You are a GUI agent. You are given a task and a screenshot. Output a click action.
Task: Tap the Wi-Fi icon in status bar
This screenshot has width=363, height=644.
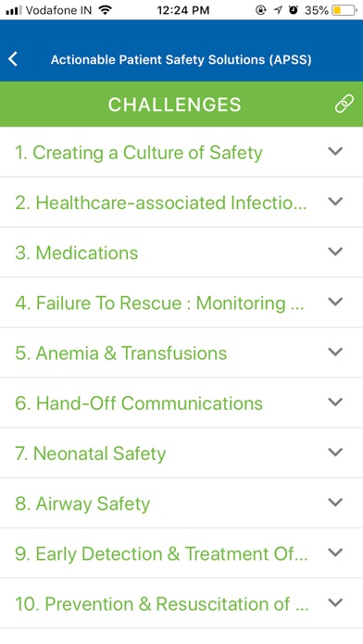point(106,10)
